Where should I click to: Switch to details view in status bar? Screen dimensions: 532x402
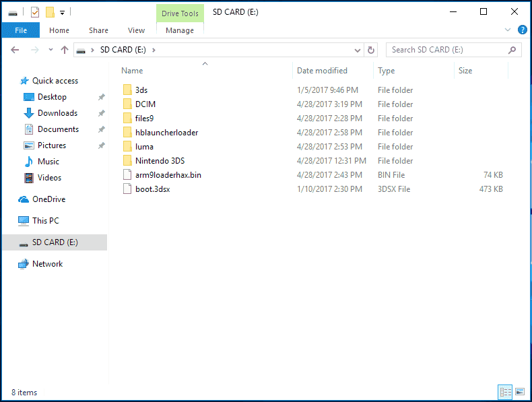(505, 393)
